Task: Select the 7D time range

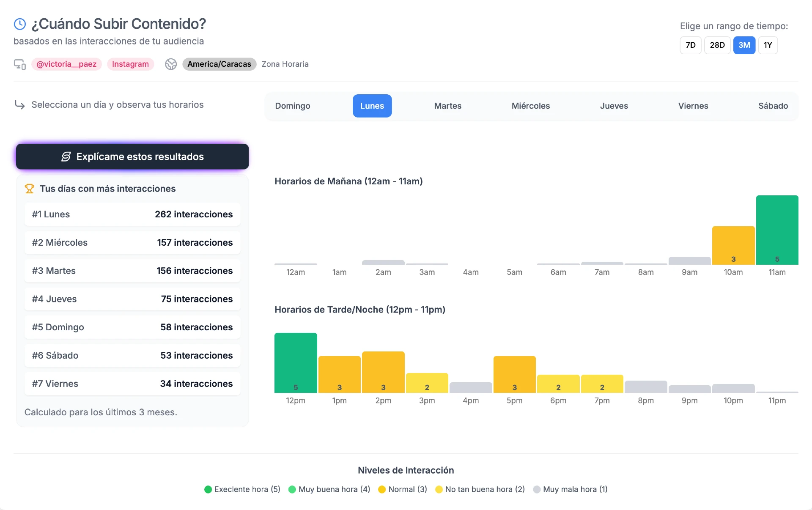Action: point(690,45)
